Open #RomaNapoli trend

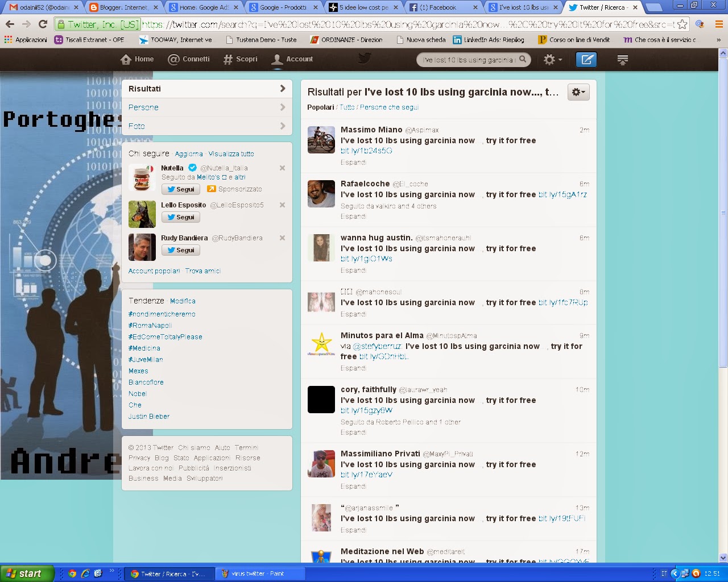click(150, 326)
